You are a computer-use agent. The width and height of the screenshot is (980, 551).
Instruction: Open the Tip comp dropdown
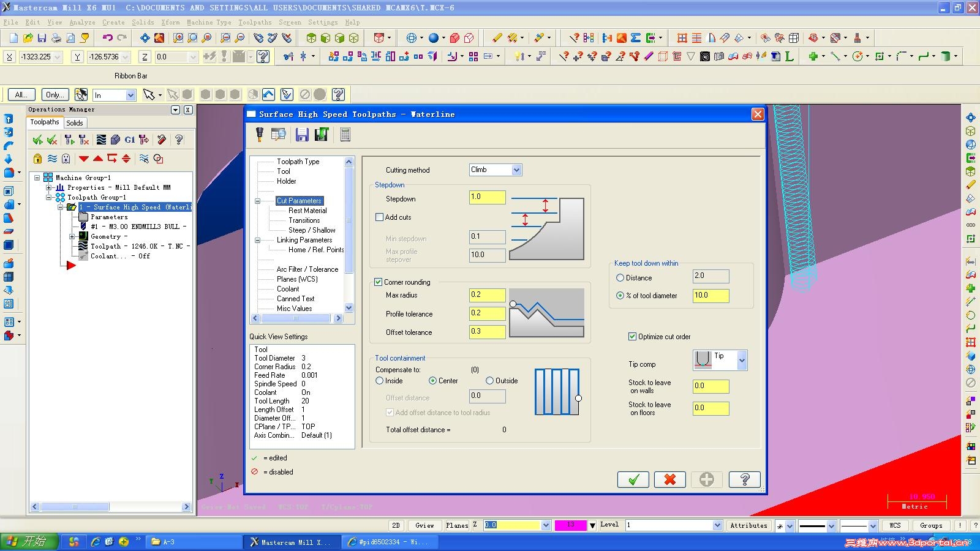coord(742,361)
